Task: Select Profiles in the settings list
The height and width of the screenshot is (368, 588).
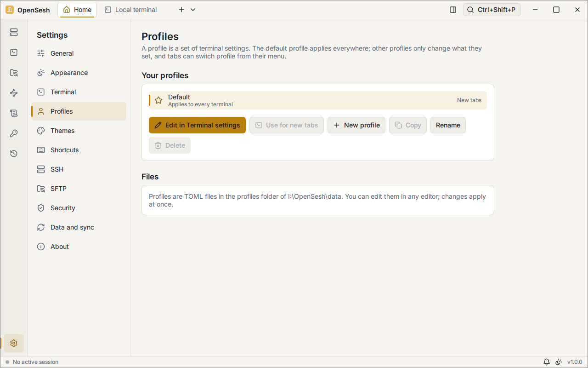Action: click(x=79, y=111)
